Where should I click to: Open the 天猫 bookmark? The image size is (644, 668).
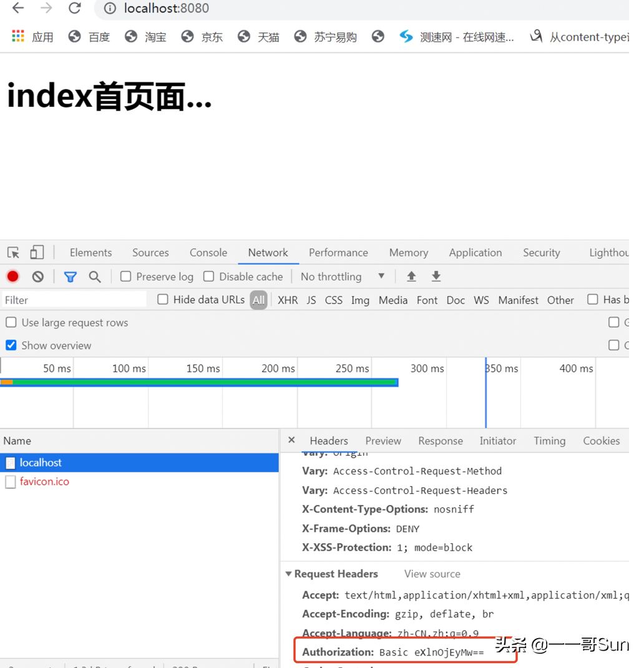[x=258, y=37]
